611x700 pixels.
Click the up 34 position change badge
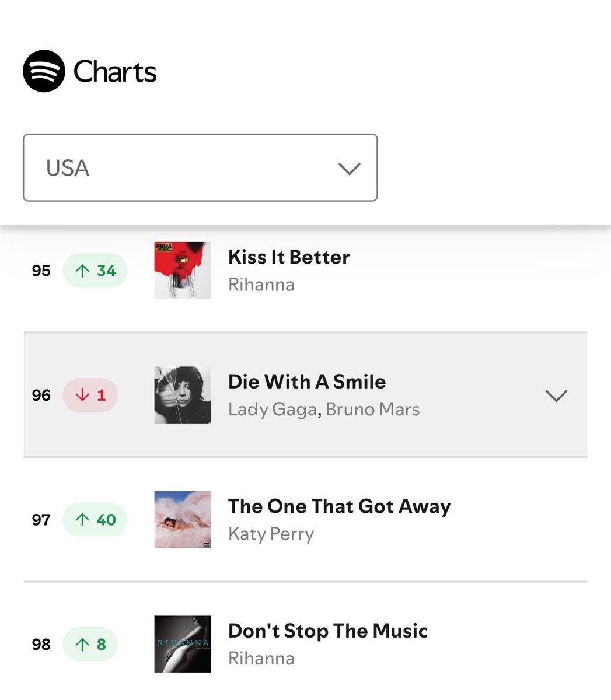(x=95, y=271)
